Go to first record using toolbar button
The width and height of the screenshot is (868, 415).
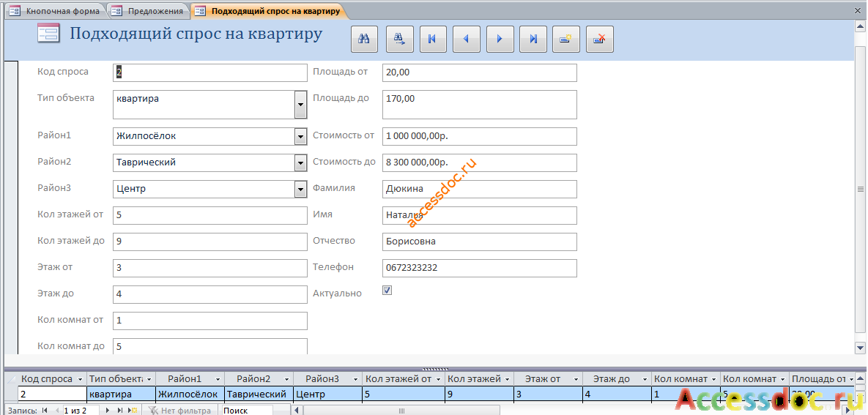pyautogui.click(x=433, y=40)
